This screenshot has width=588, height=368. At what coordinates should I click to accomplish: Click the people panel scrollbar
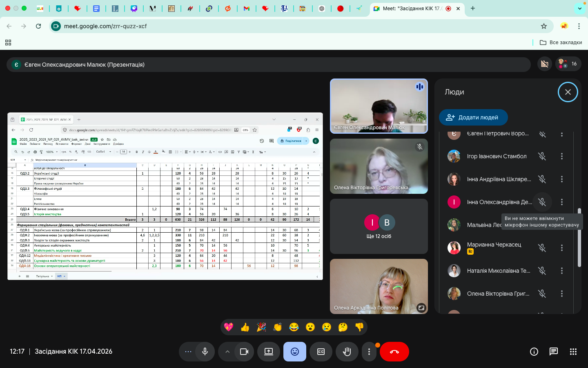(579, 238)
